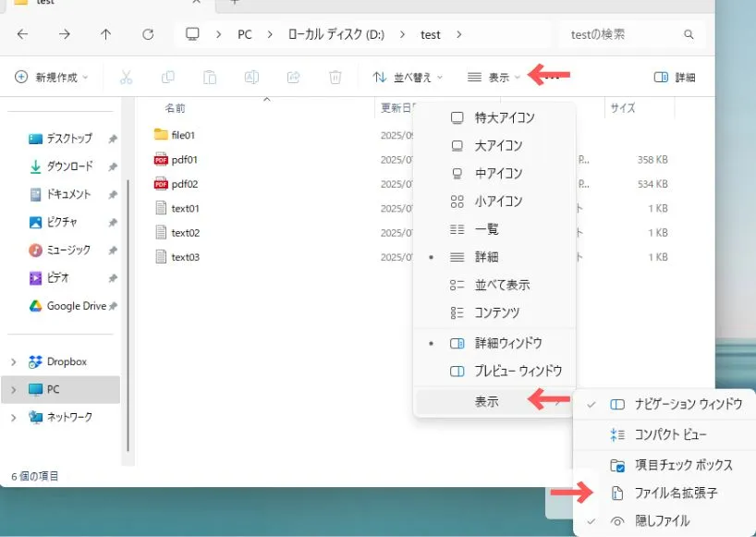
Task: Open the file01 folder
Action: (182, 135)
